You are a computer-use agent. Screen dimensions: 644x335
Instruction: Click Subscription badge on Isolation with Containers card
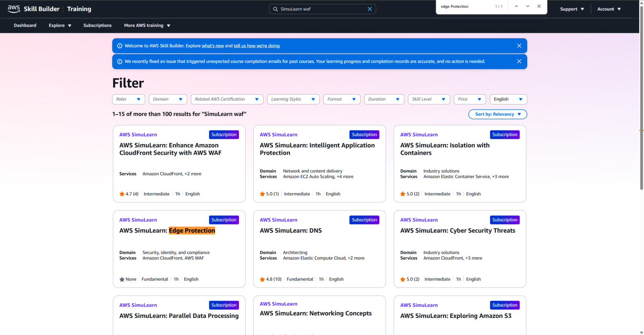pos(505,135)
